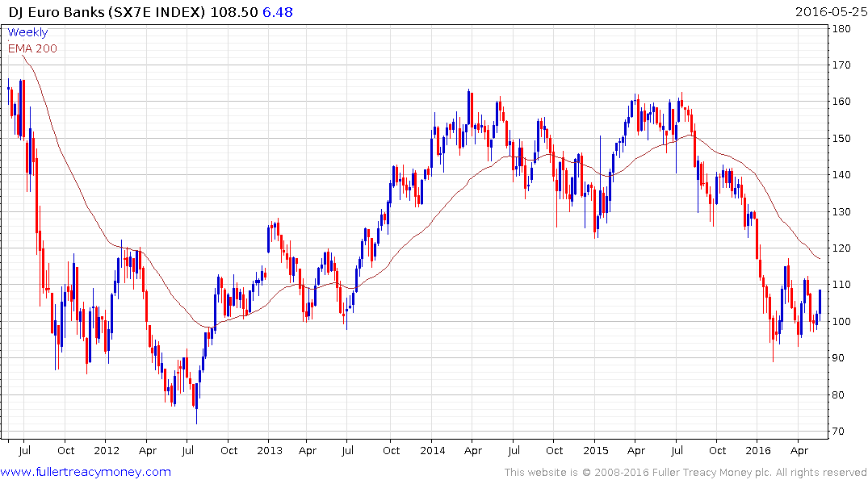Viewport: 868px width, 484px height.
Task: Click the 2012 year label on time axis
Action: click(x=107, y=450)
